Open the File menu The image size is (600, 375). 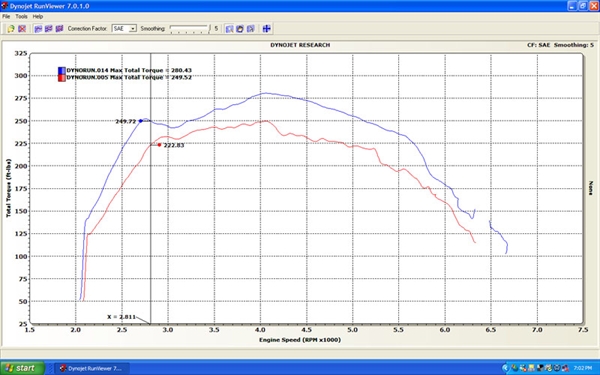(6, 16)
